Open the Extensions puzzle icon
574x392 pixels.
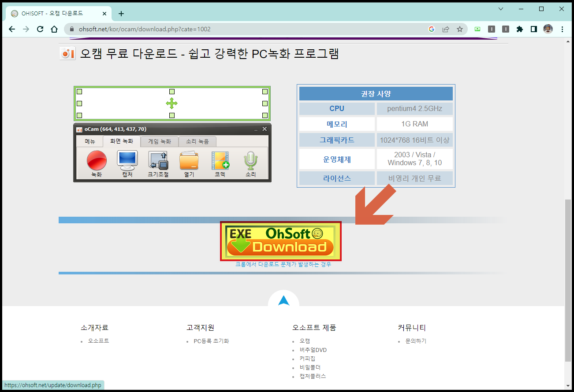coord(520,29)
